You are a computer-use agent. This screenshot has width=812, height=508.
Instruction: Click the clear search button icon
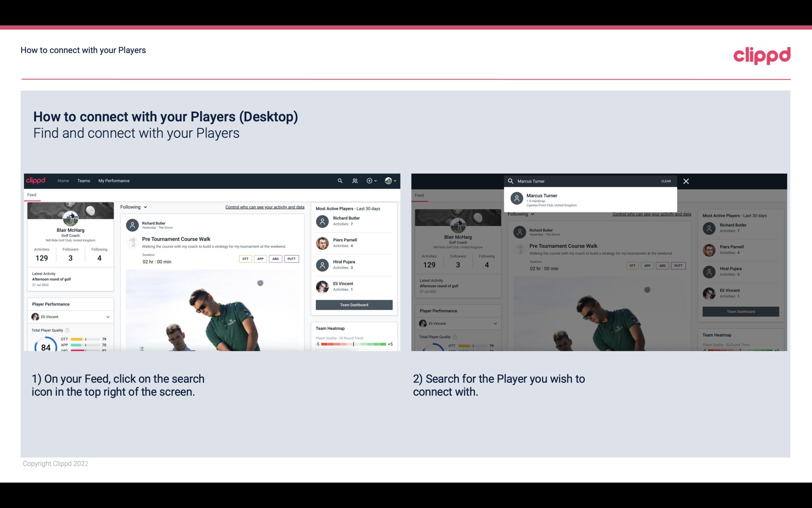(x=666, y=181)
